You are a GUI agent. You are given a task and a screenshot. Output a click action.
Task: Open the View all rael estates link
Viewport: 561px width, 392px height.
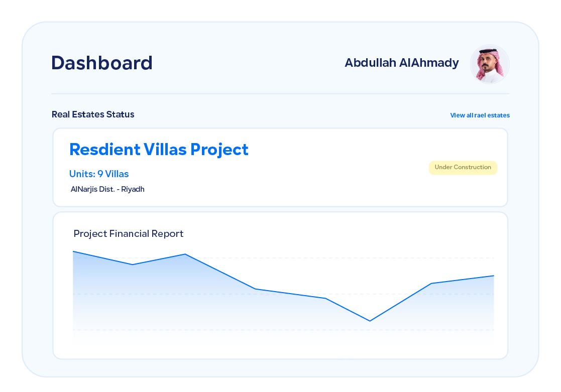tap(480, 115)
